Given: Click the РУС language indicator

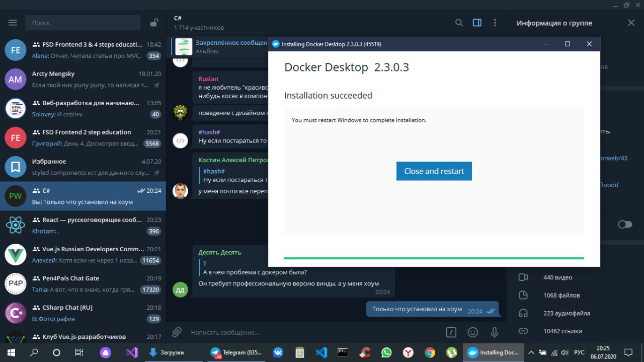Looking at the screenshot, I should [x=579, y=352].
